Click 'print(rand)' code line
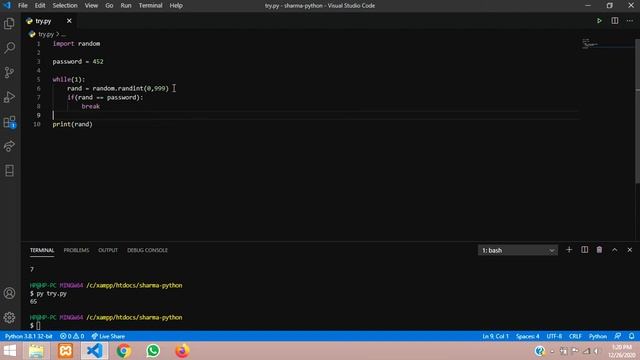The height and width of the screenshot is (360, 640). 73,124
